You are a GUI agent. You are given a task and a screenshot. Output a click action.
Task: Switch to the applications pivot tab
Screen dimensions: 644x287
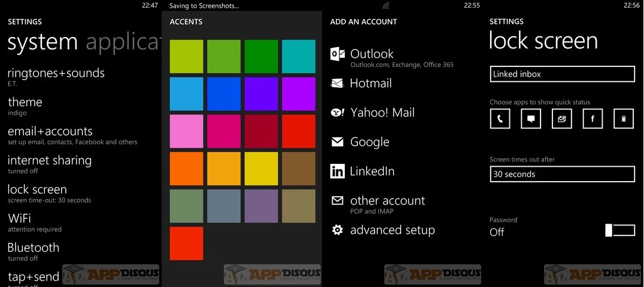(123, 41)
